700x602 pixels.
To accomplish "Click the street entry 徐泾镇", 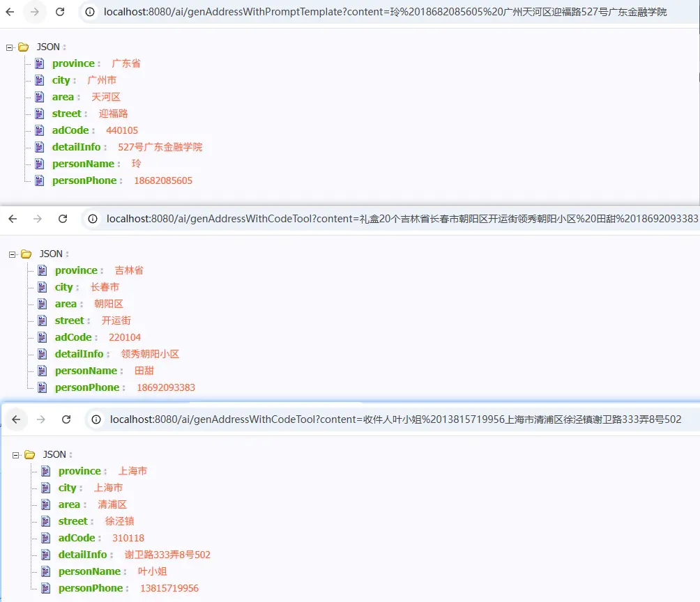I will click(119, 521).
